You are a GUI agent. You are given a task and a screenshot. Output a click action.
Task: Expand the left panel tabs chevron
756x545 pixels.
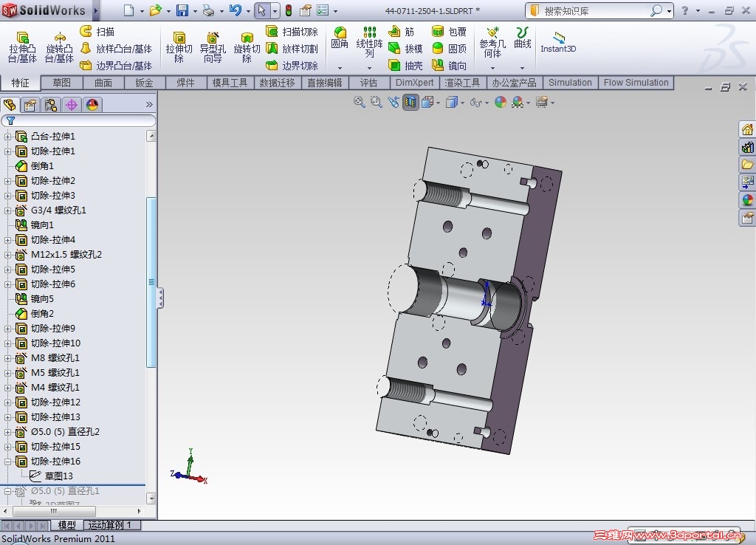coord(149,105)
